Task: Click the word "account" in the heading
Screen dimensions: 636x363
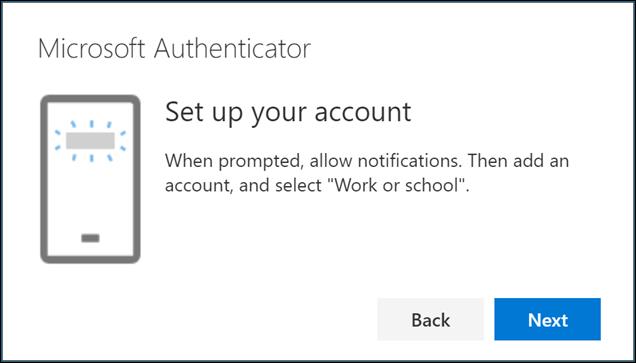Action: pos(363,112)
